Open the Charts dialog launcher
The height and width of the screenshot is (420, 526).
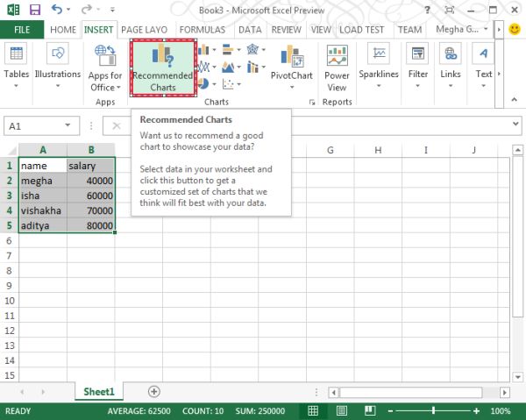(x=312, y=103)
